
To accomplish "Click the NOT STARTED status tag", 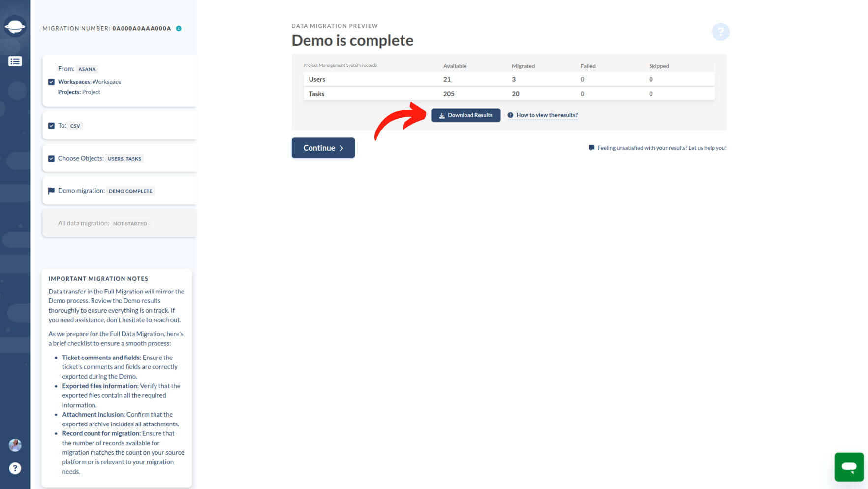I will 130,224.
